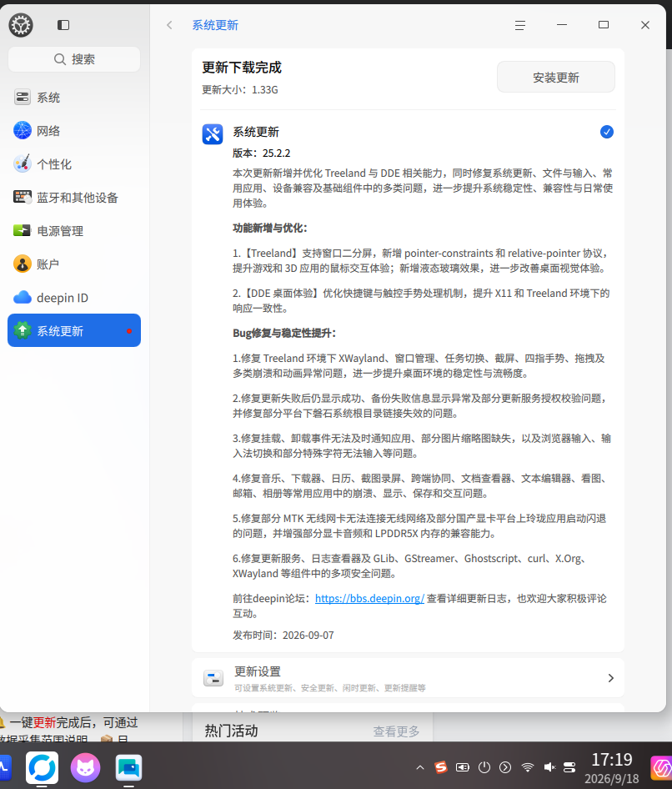
Task: Click the Bug修复与稳定性提升 heading
Action: tap(284, 333)
